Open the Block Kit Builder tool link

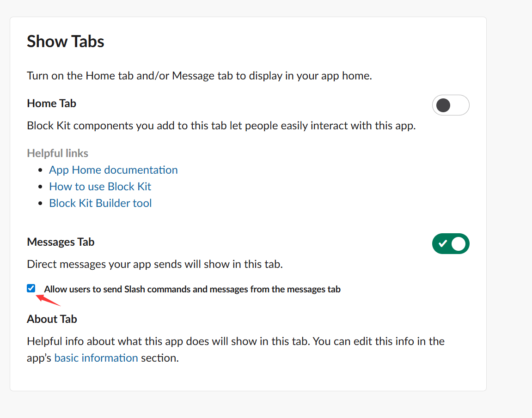100,203
